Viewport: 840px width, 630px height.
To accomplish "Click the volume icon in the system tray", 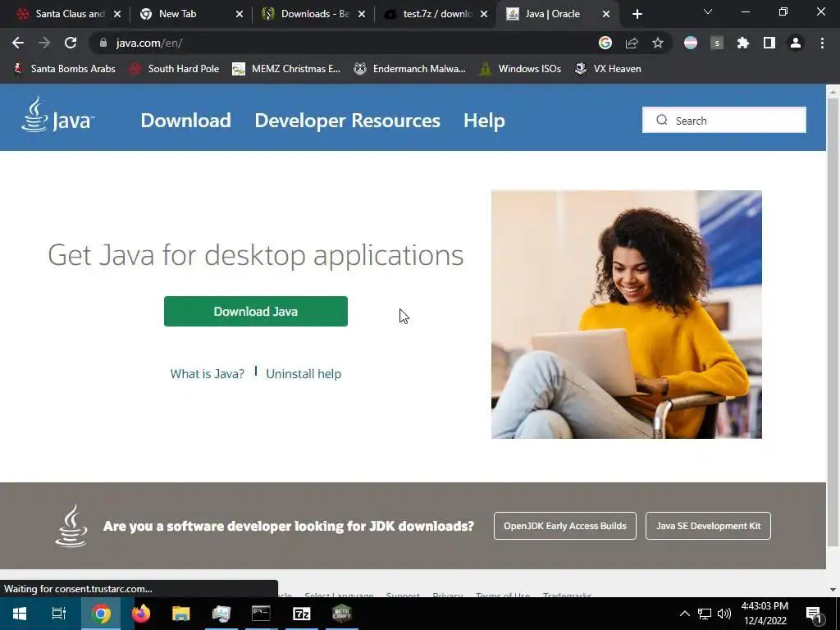I will pos(724,614).
